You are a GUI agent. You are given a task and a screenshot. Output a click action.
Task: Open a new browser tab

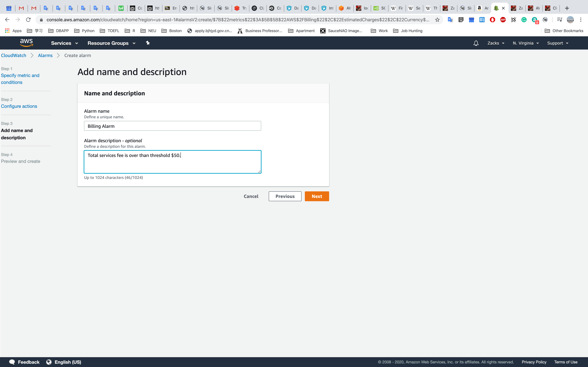(567, 8)
